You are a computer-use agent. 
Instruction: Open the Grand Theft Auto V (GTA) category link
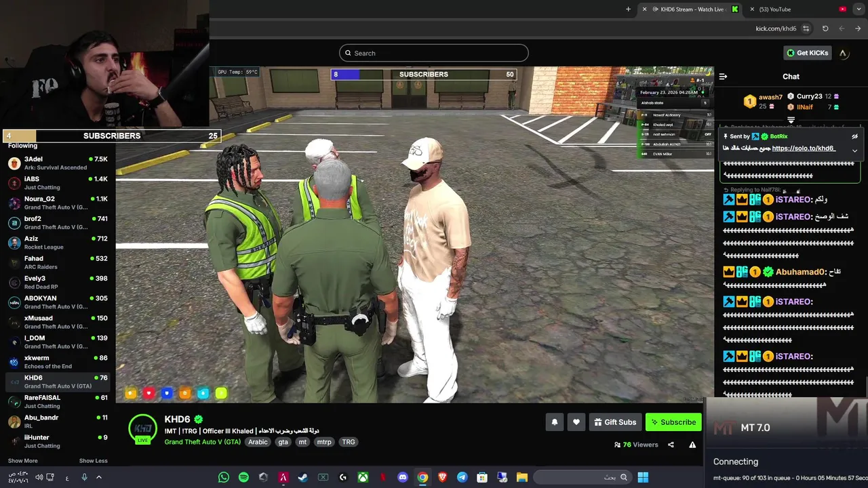[202, 442]
